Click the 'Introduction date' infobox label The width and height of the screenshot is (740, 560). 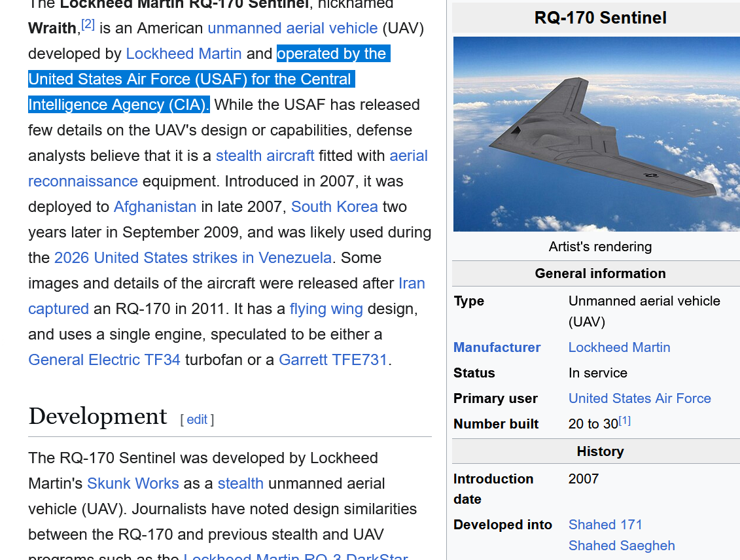[493, 489]
